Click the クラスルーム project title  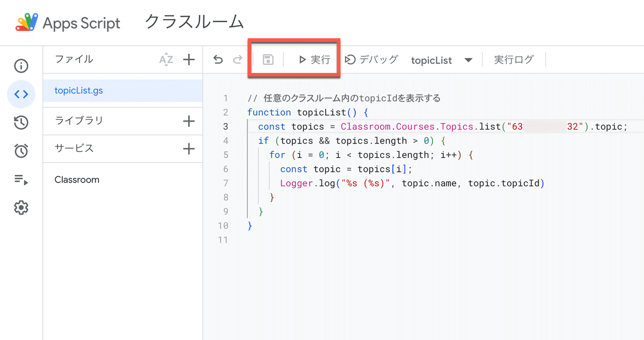194,22
